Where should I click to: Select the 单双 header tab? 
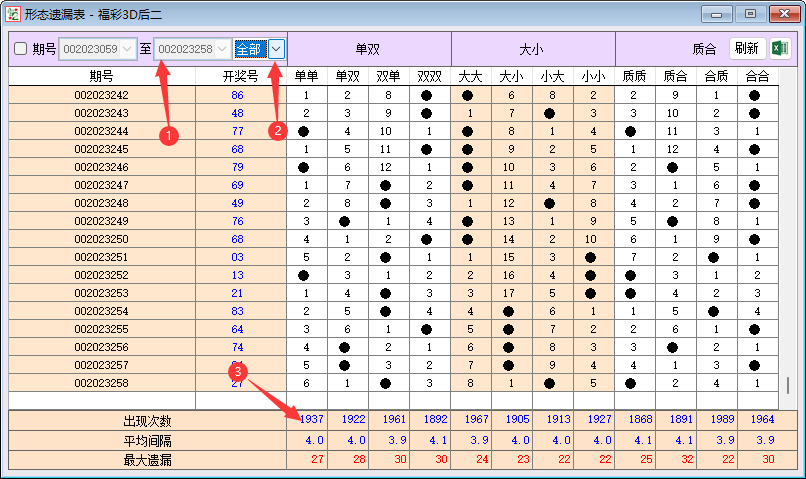point(368,49)
